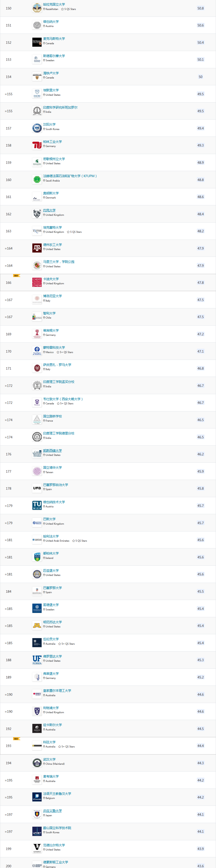The width and height of the screenshot is (216, 868).
Task: Select the Cardiff University red logo
Action: [x=37, y=282]
